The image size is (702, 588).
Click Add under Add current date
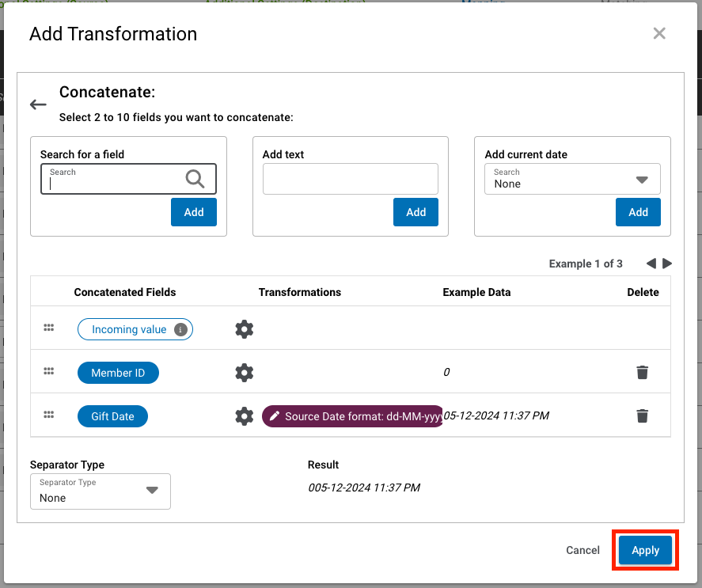(638, 212)
